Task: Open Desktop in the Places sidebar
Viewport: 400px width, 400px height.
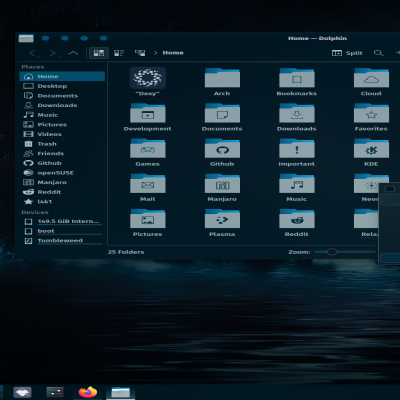Action: [62, 86]
